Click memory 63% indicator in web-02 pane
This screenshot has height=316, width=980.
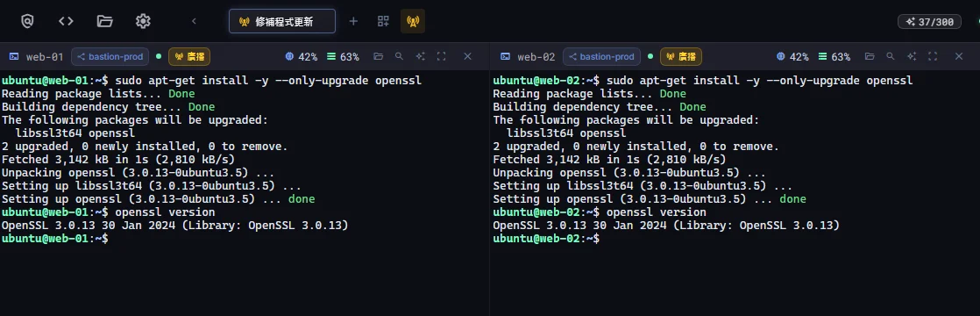point(834,57)
